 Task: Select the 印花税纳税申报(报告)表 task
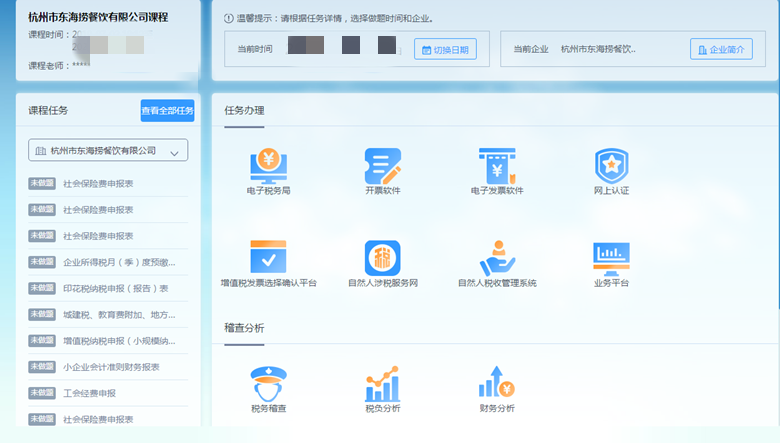click(115, 288)
